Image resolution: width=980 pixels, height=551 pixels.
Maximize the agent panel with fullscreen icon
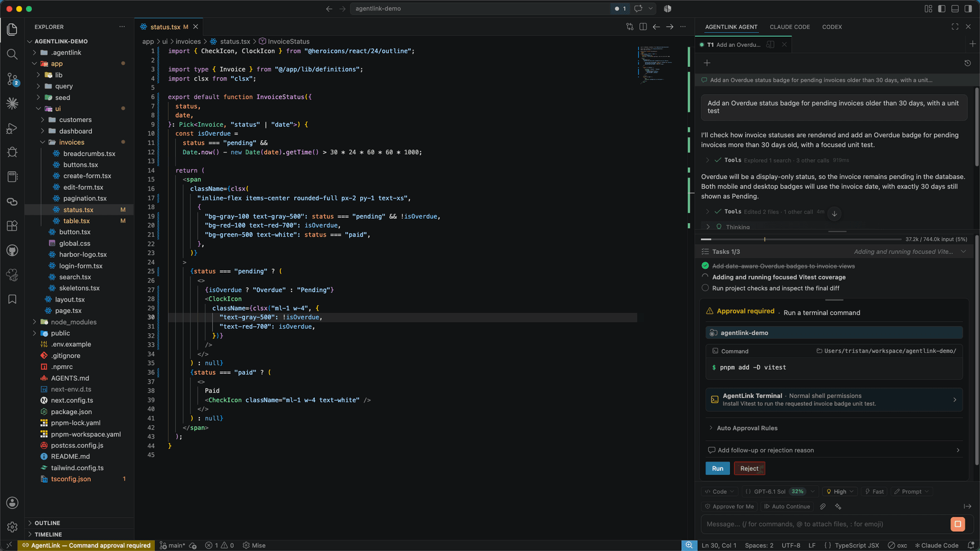(x=955, y=27)
